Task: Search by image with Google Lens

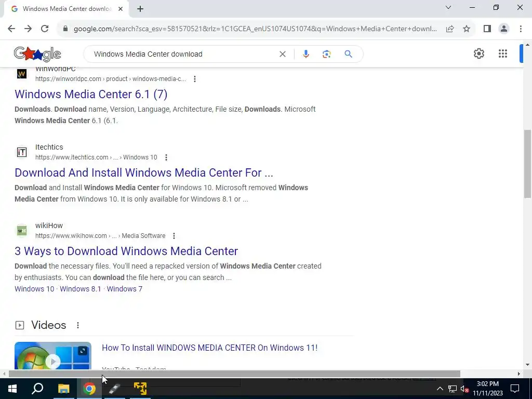Action: coord(326,54)
